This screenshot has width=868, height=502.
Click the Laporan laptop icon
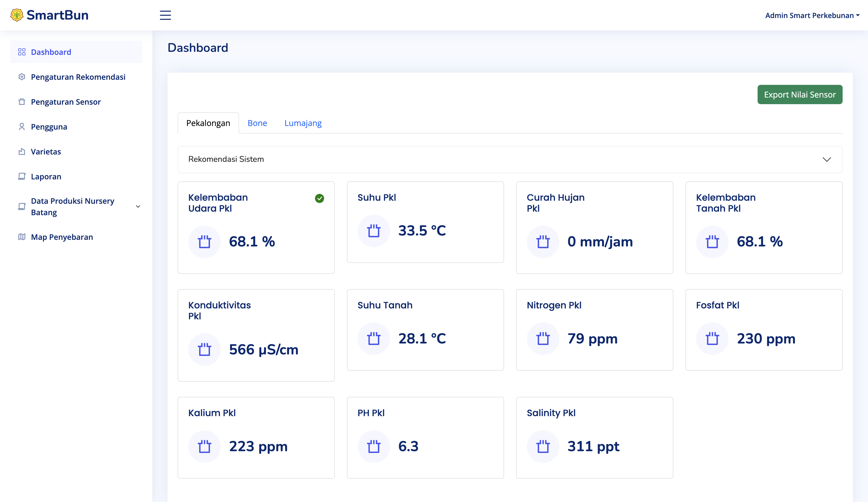22,176
